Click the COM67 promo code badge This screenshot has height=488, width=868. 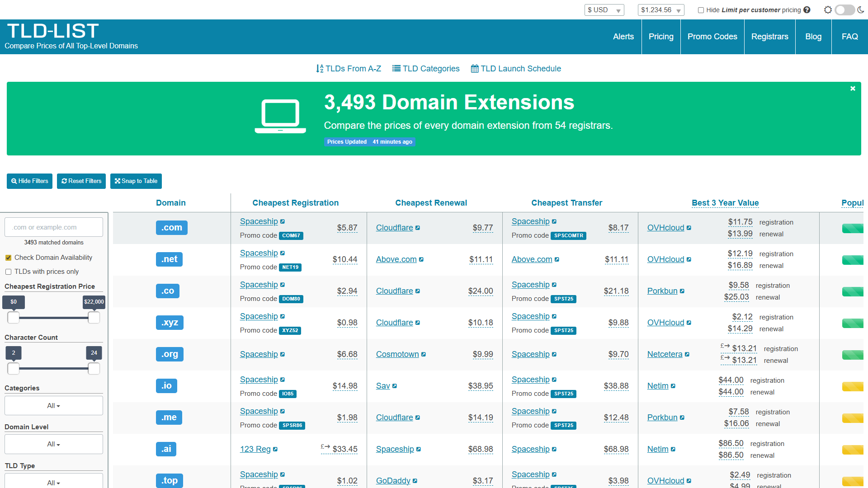click(x=291, y=235)
